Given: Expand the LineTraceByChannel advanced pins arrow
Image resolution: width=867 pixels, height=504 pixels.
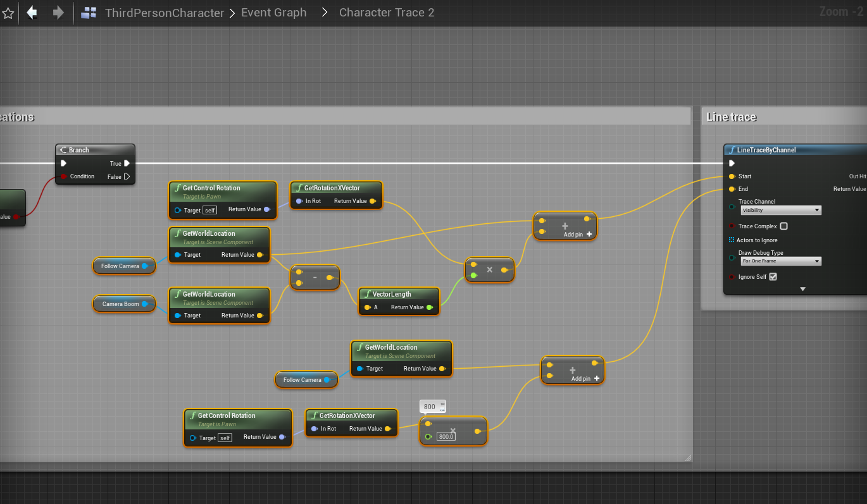Looking at the screenshot, I should [x=802, y=289].
